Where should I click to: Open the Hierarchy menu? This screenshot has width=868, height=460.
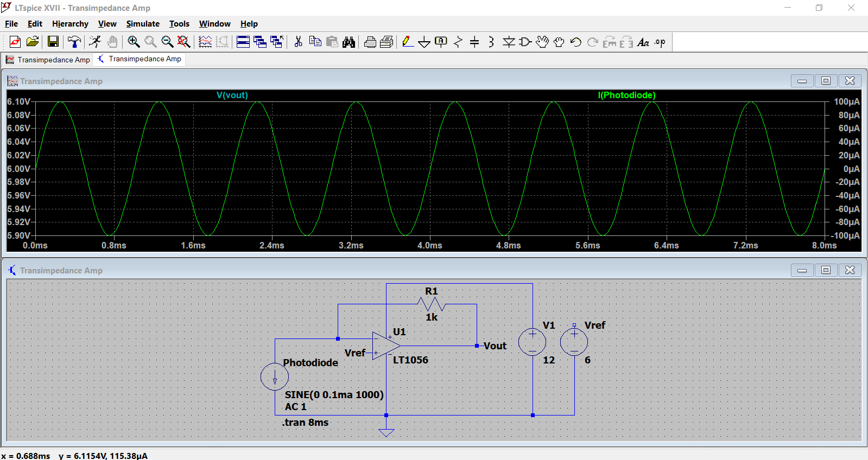point(70,24)
